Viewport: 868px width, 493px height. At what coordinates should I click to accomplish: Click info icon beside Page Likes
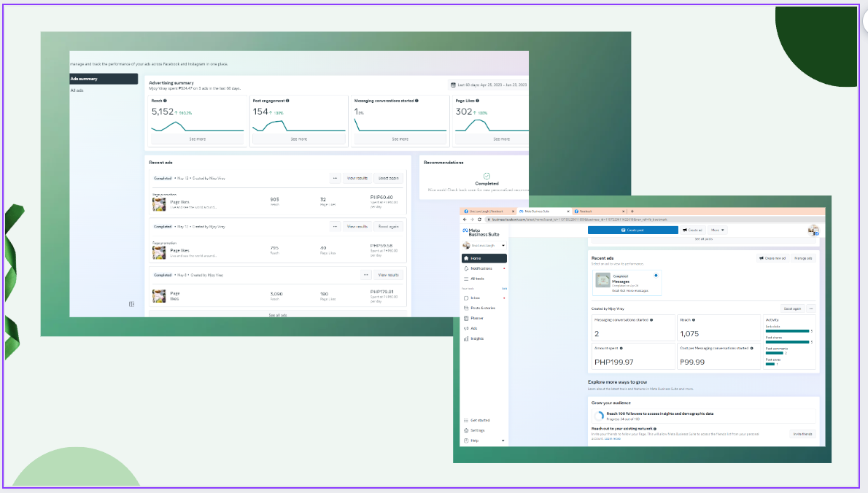pos(477,101)
